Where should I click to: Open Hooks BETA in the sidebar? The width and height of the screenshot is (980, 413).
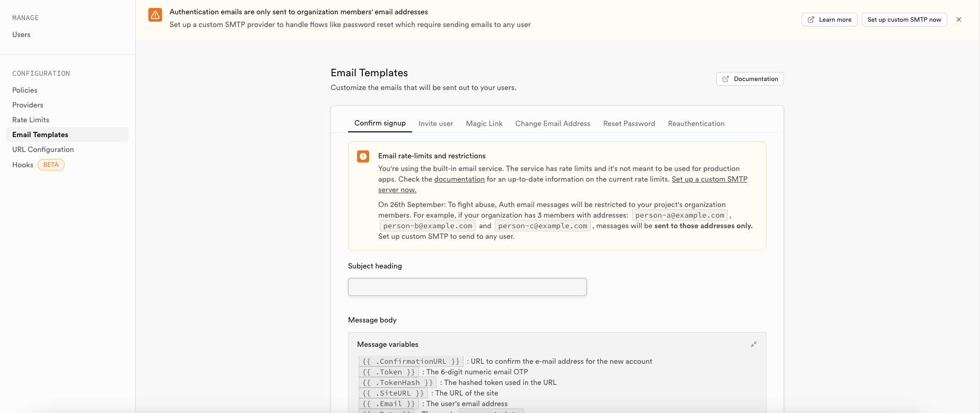[x=23, y=165]
